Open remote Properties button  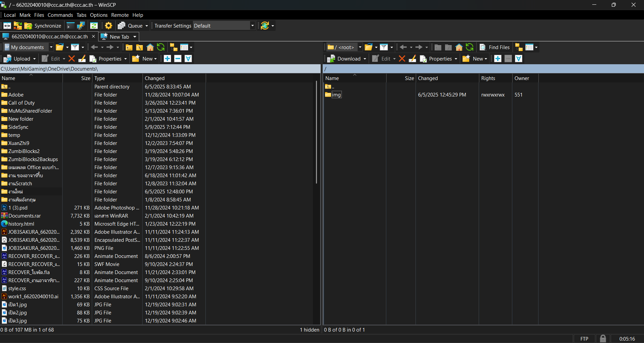[x=436, y=59]
